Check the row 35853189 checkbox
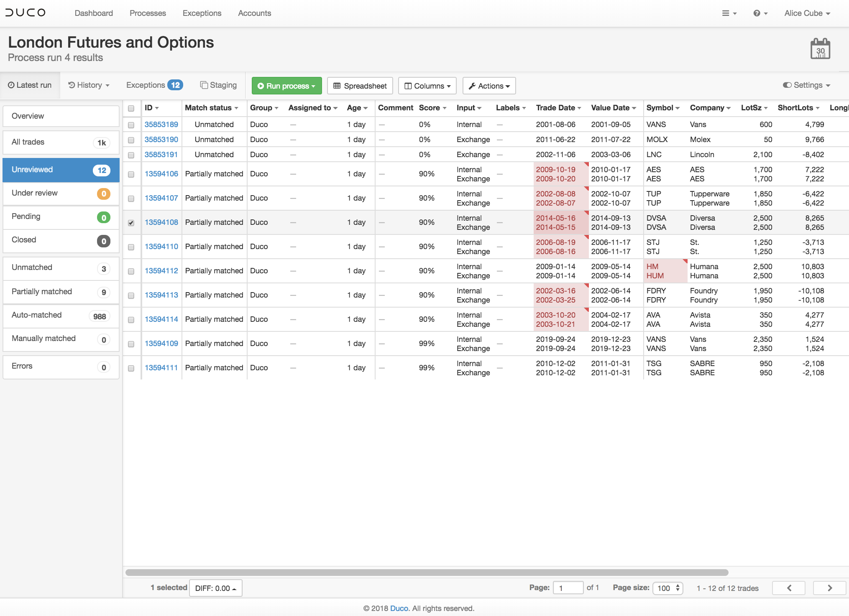This screenshot has height=616, width=849. click(131, 125)
